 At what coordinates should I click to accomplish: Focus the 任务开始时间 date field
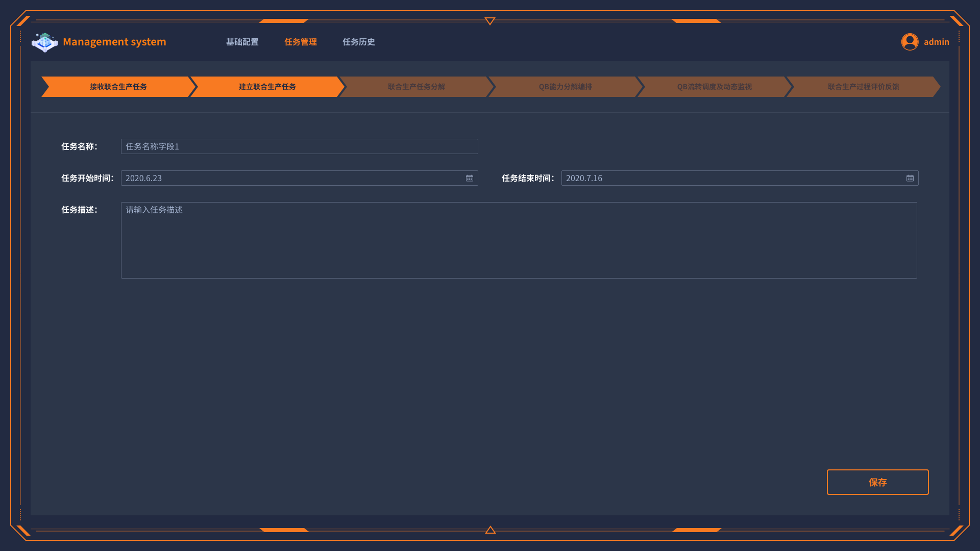(300, 178)
